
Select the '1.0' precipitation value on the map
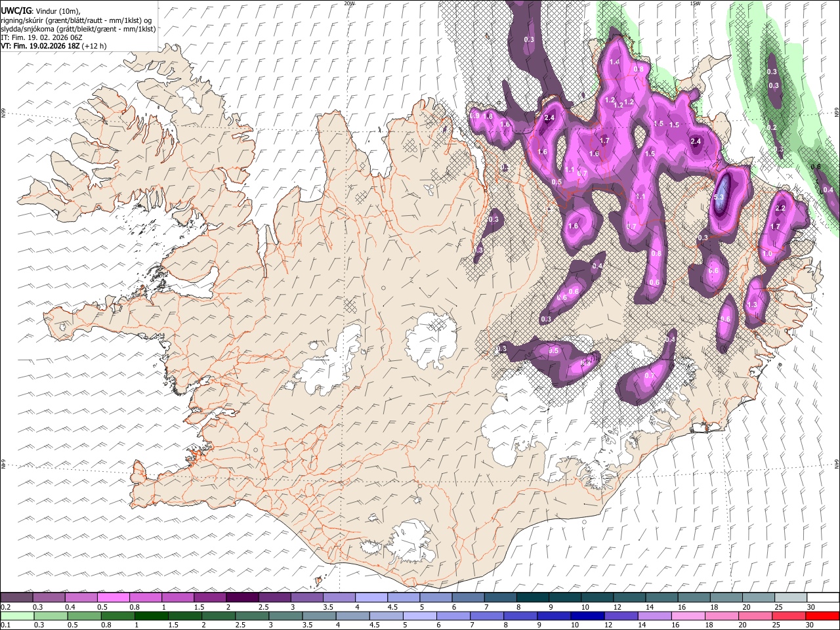pos(767,253)
